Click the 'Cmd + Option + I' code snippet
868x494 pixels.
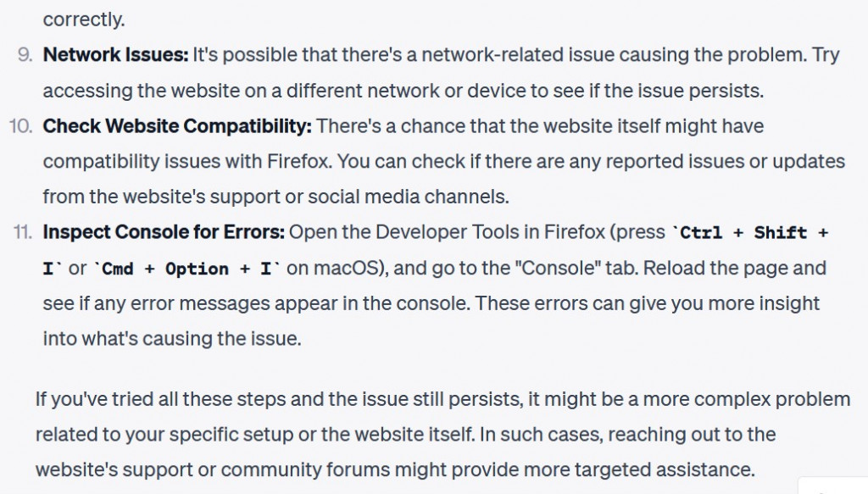pyautogui.click(x=186, y=269)
